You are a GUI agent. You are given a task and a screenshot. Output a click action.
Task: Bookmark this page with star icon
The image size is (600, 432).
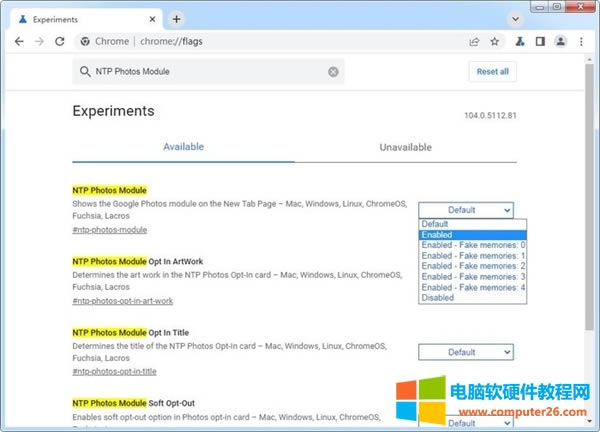tap(494, 41)
